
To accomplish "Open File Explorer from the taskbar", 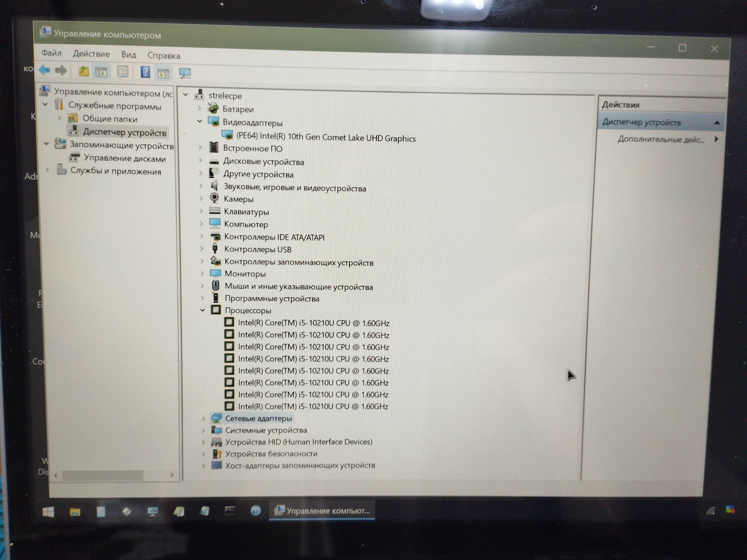I will [x=75, y=512].
